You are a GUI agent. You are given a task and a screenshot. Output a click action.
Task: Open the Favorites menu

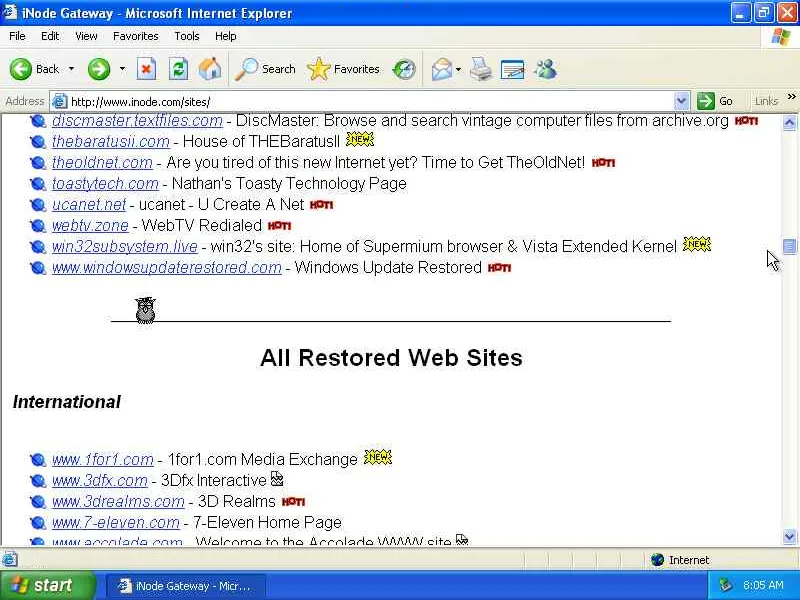point(136,36)
